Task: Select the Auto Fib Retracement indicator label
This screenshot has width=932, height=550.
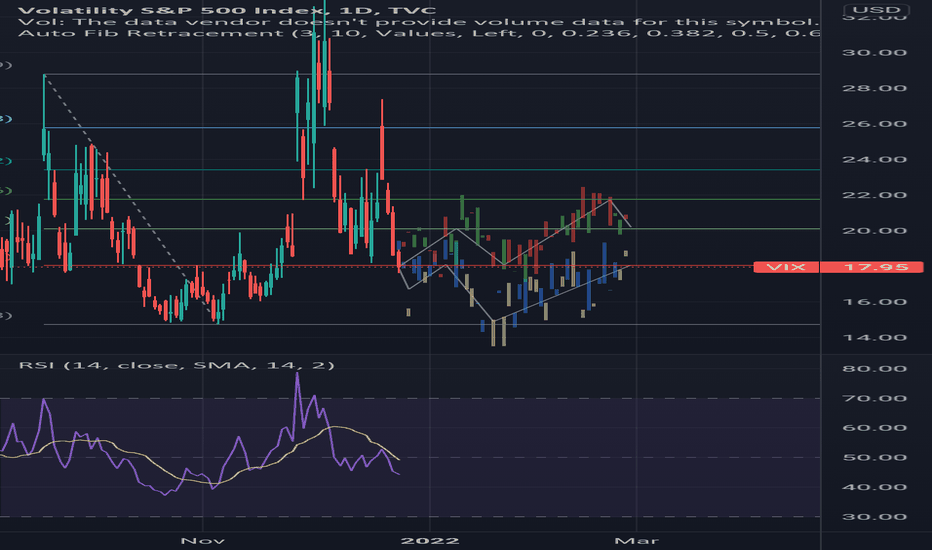Action: (x=419, y=33)
